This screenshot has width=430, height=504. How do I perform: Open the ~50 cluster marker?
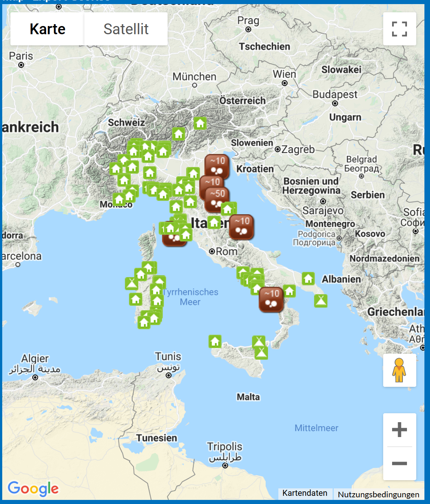(x=217, y=199)
